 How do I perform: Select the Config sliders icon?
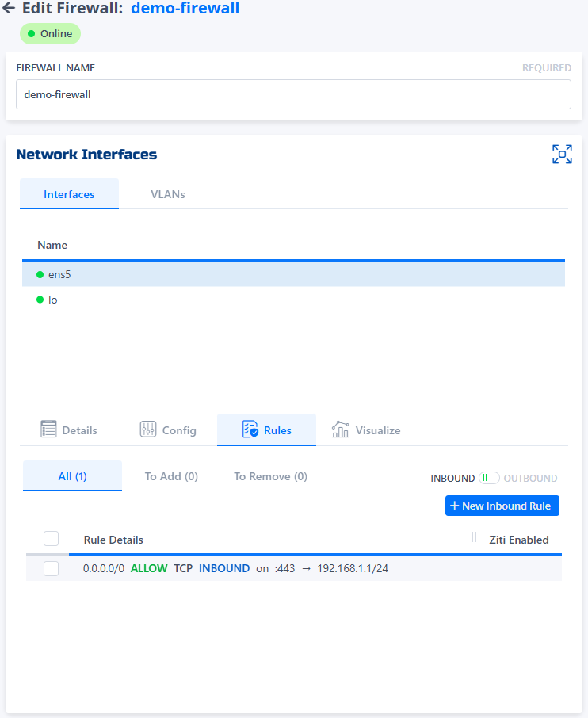point(149,430)
